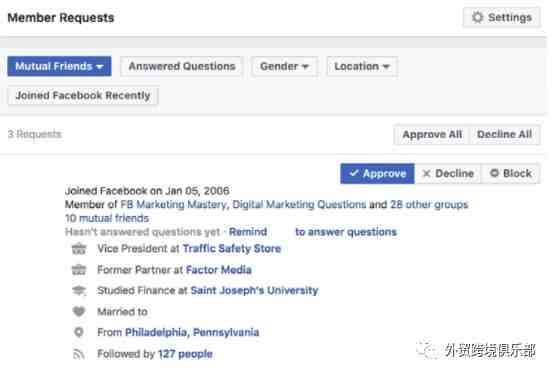Open the Settings gear button

pyautogui.click(x=501, y=17)
